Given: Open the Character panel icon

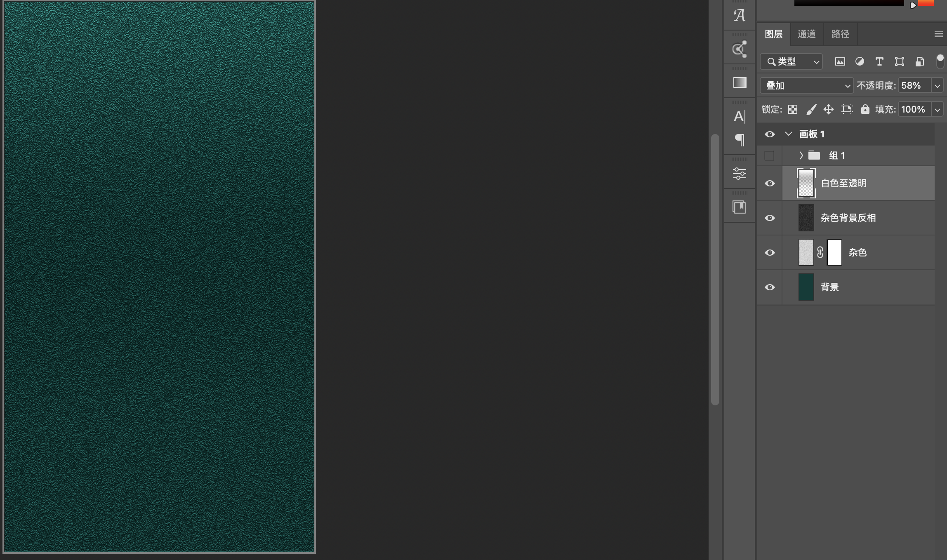Looking at the screenshot, I should tap(740, 117).
